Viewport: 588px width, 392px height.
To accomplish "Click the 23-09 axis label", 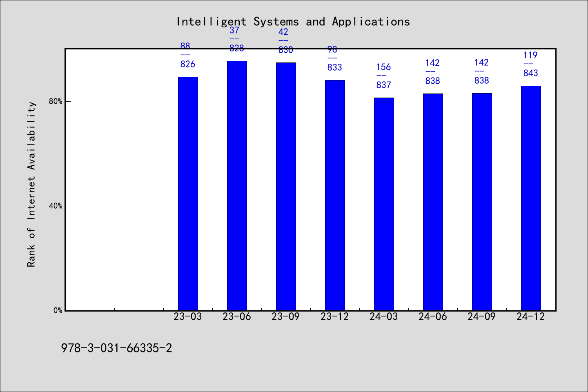I will coord(286,316).
